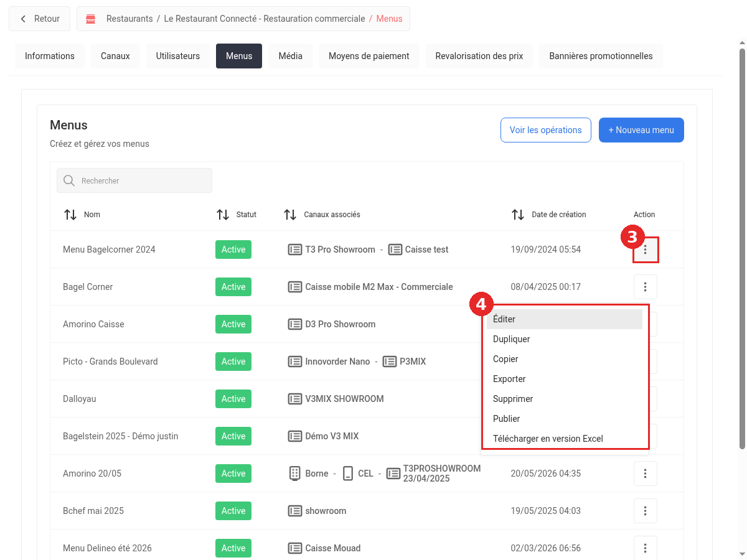Go back using the Retour button

pyautogui.click(x=40, y=19)
